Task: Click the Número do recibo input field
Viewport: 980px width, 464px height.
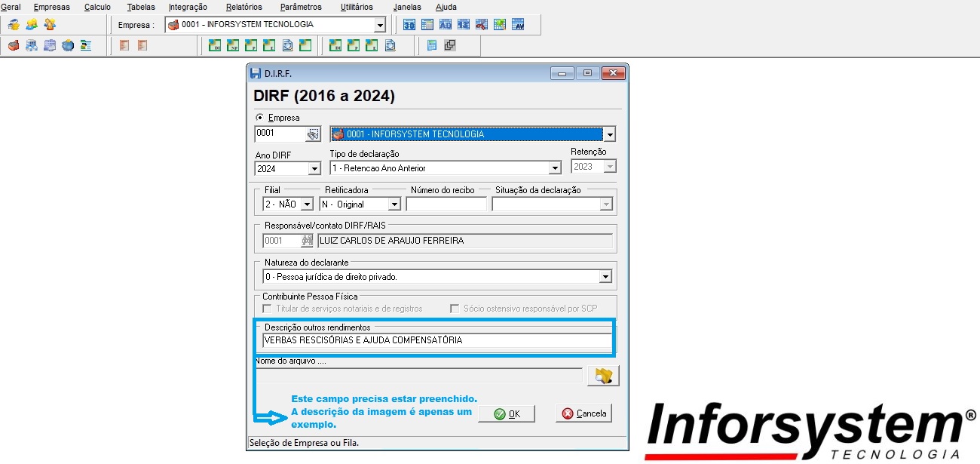Action: point(446,204)
